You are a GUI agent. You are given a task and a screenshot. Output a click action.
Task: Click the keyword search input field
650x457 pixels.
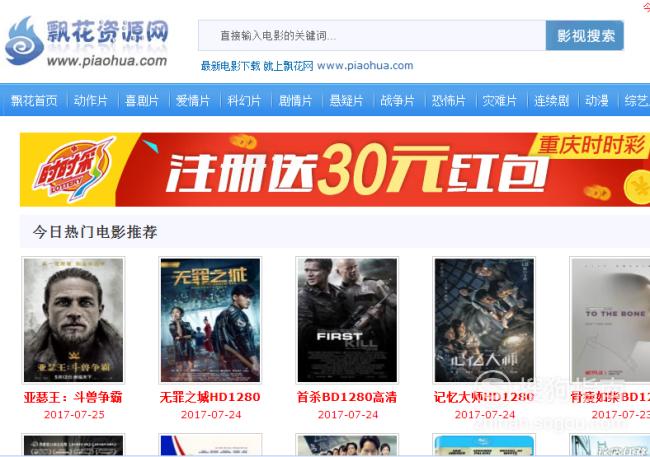pos(372,35)
